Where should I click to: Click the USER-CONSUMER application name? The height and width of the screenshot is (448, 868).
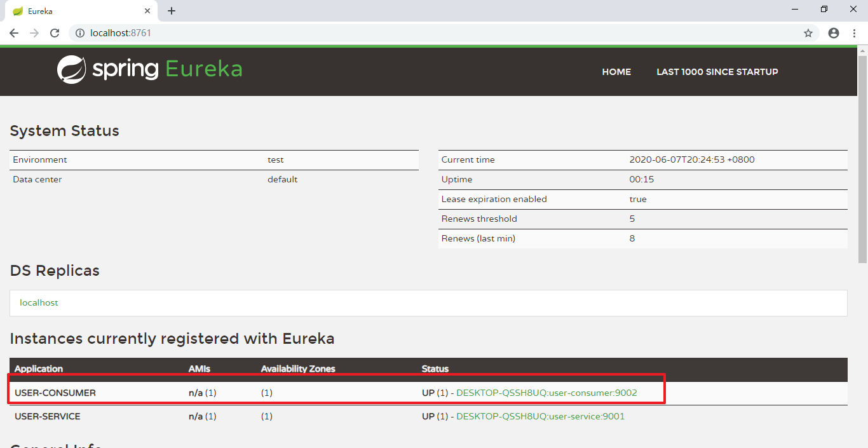tap(55, 393)
